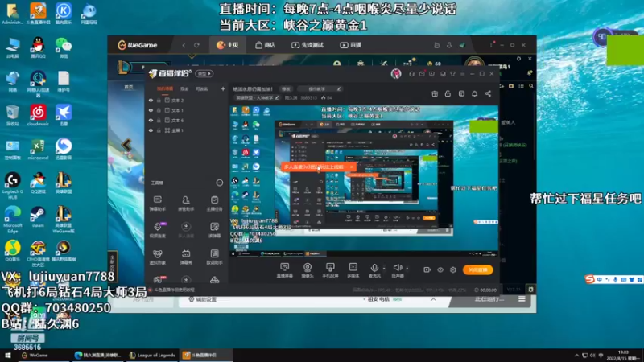This screenshot has height=362, width=644.
Task: Toggle visibility of 文本 1 layer
Action: pos(151,110)
